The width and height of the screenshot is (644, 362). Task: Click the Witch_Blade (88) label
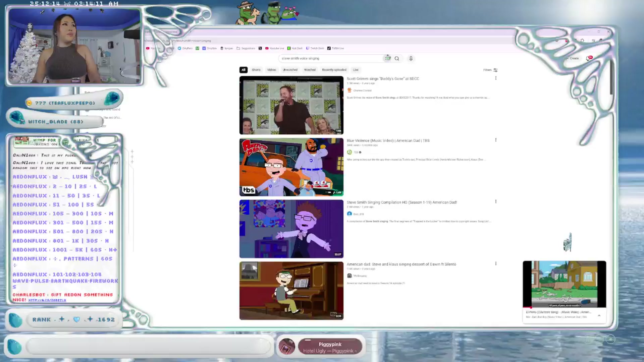point(56,122)
